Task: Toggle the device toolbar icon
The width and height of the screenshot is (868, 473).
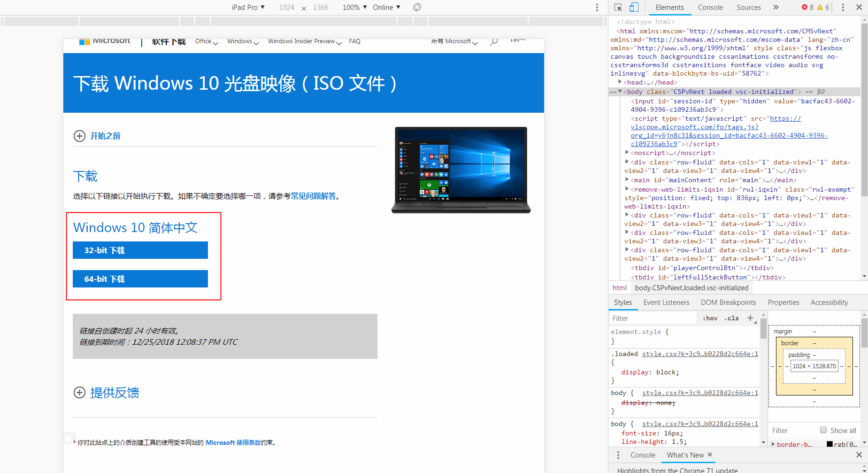Action: (x=634, y=7)
